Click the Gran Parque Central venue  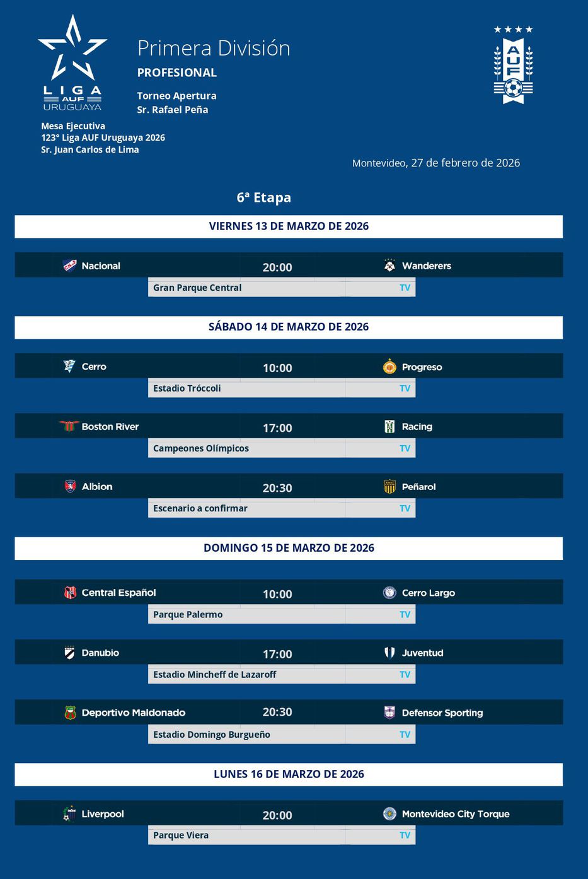click(x=197, y=288)
